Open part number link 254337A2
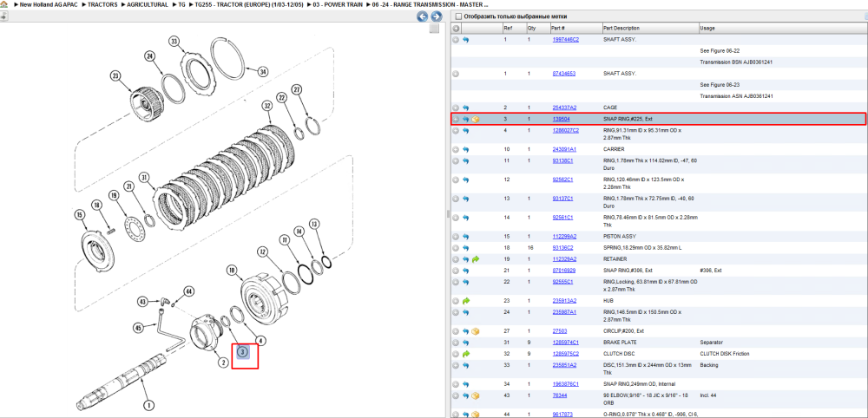This screenshot has width=868, height=418. 564,108
